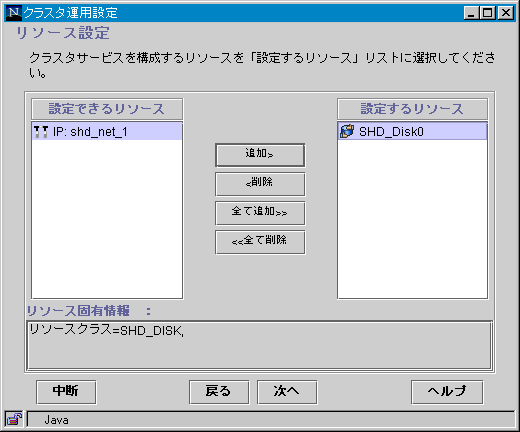Click the Java status bar text
Image resolution: width=520 pixels, height=432 pixels.
click(57, 420)
